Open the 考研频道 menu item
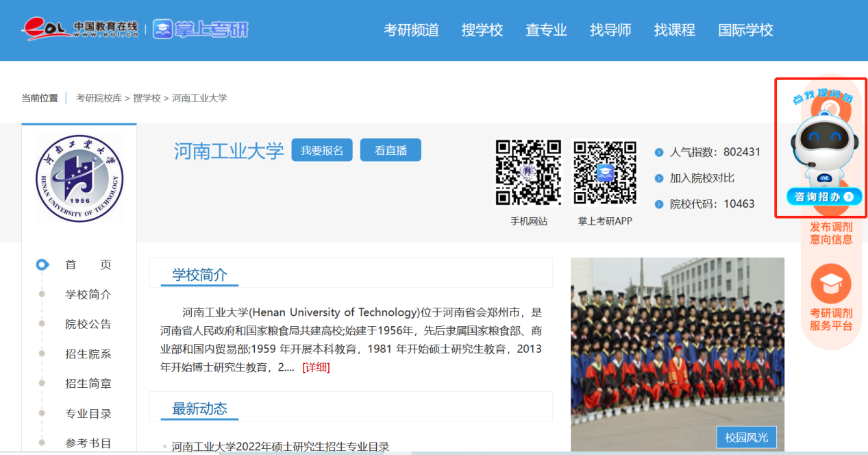868x455 pixels. pyautogui.click(x=411, y=30)
